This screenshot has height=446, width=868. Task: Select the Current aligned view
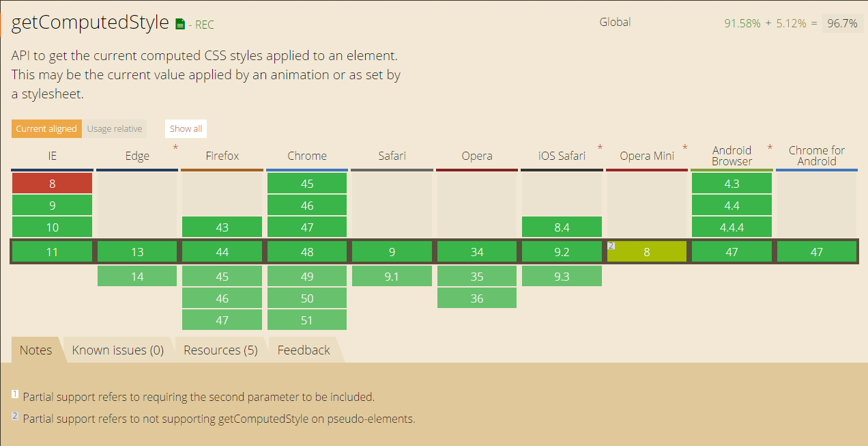[x=46, y=128]
